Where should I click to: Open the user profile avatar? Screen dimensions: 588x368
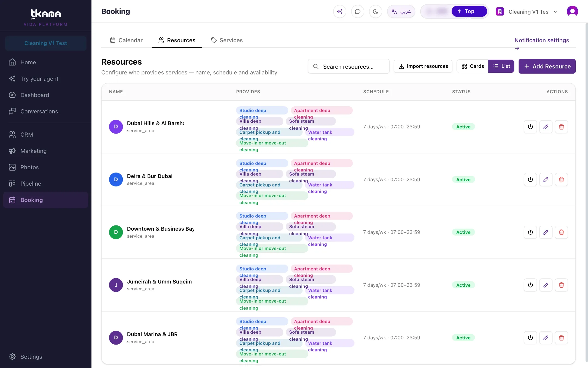pyautogui.click(x=572, y=11)
